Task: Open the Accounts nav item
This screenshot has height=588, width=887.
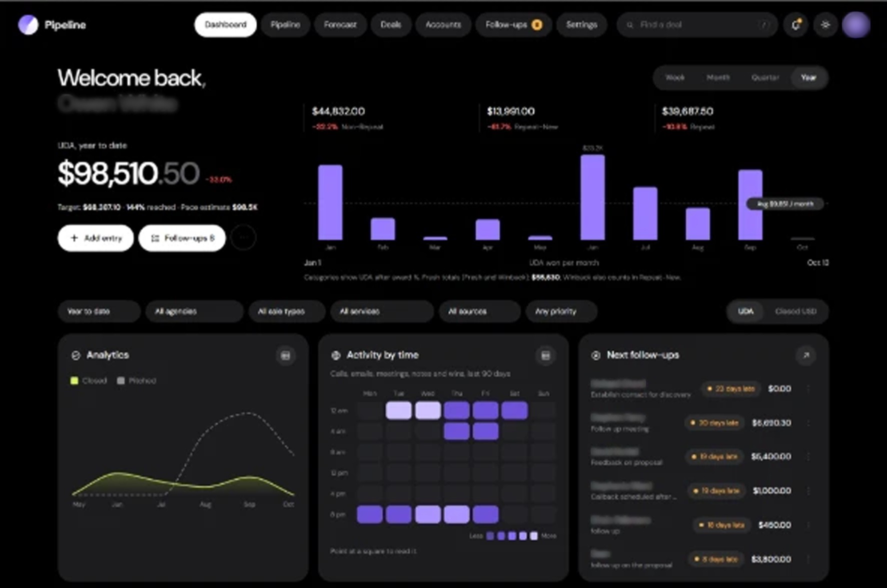Action: (443, 24)
